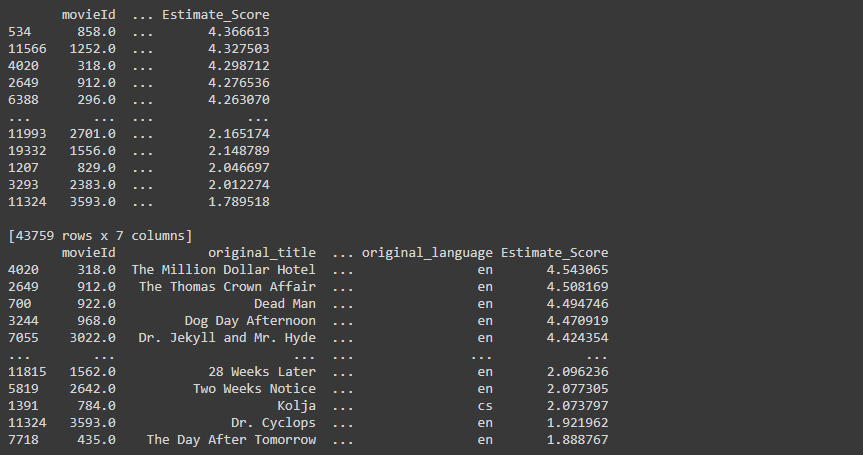Click the title 28 Weeks Later
This screenshot has width=863, height=455.
pos(262,372)
